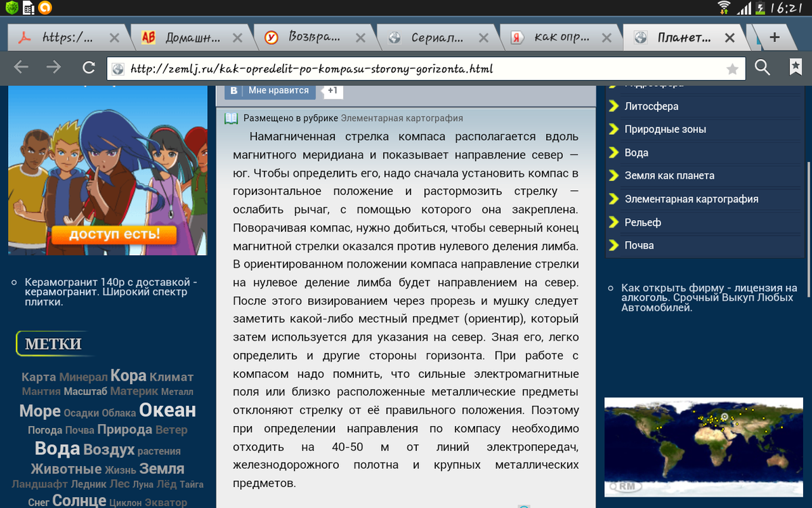The width and height of the screenshot is (812, 508).
Task: Tap the orange circle notification icon
Action: point(45,8)
